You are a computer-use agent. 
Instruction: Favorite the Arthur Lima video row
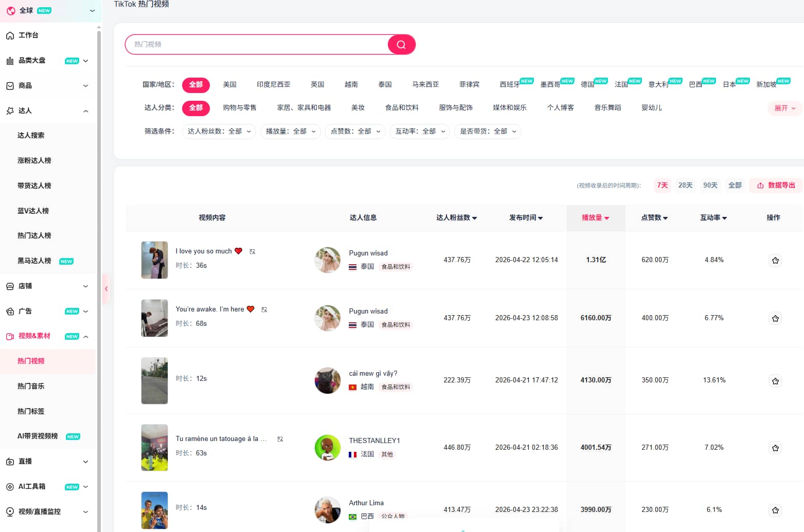[775, 510]
